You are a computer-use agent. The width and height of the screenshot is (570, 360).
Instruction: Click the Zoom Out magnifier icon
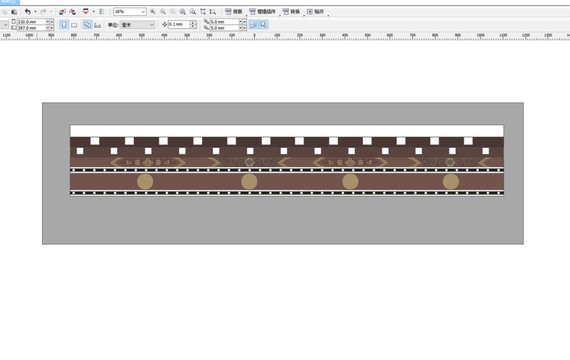(163, 12)
